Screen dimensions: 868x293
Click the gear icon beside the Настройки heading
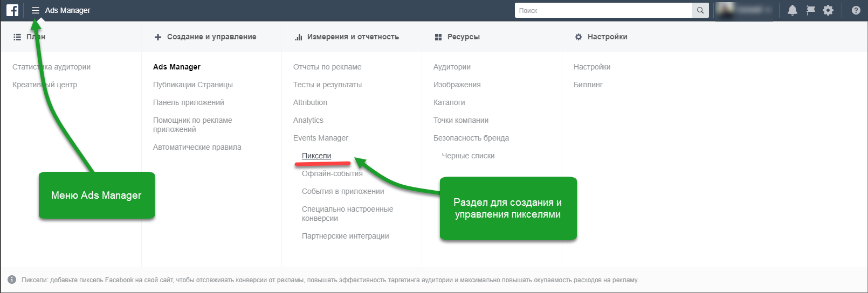(x=578, y=37)
